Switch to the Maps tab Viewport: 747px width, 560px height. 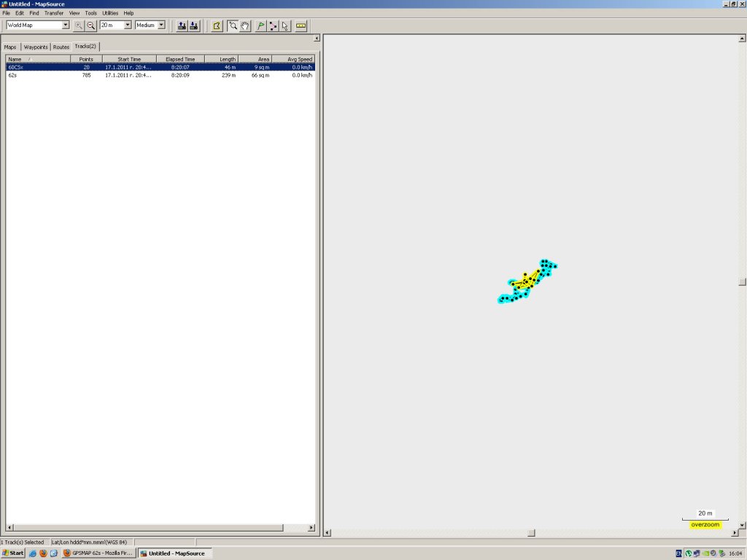(x=10, y=47)
